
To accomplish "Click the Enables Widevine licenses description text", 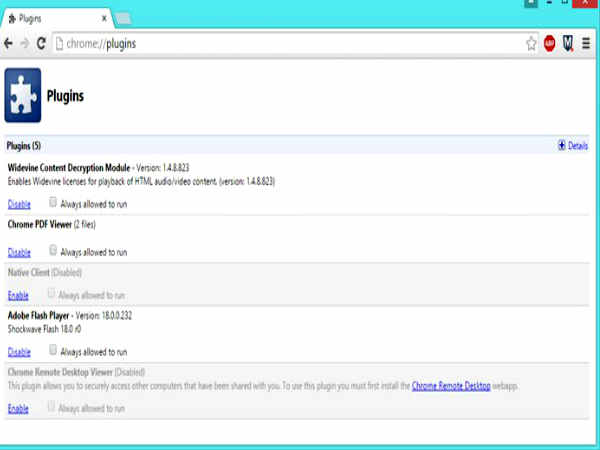I will (141, 181).
